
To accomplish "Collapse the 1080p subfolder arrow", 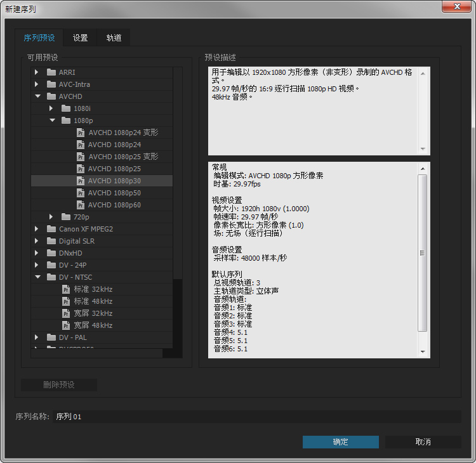I will pyautogui.click(x=52, y=121).
